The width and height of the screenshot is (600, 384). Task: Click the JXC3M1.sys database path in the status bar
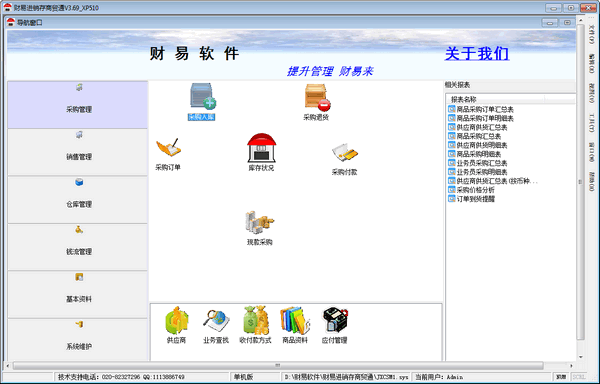[x=346, y=377]
